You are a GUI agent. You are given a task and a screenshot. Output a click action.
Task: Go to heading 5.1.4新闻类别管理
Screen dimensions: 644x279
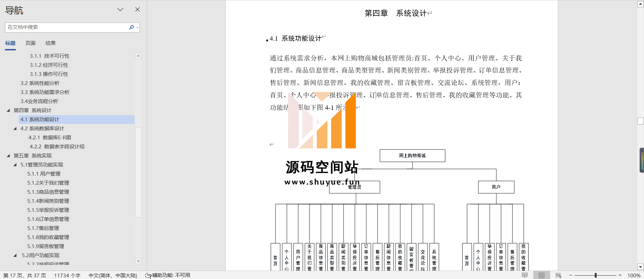coord(48,201)
